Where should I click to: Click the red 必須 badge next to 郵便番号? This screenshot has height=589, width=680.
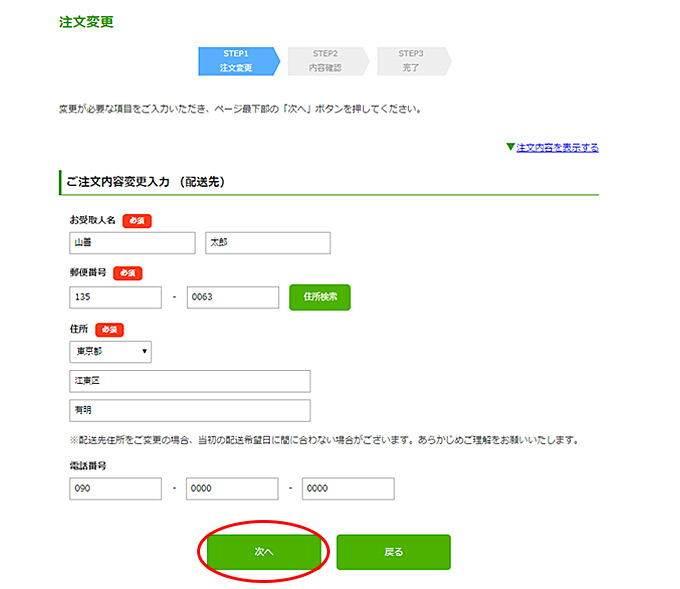pyautogui.click(x=127, y=273)
